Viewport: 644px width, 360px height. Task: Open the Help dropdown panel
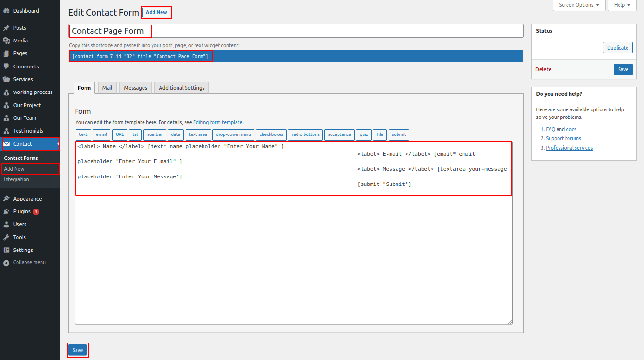622,5
